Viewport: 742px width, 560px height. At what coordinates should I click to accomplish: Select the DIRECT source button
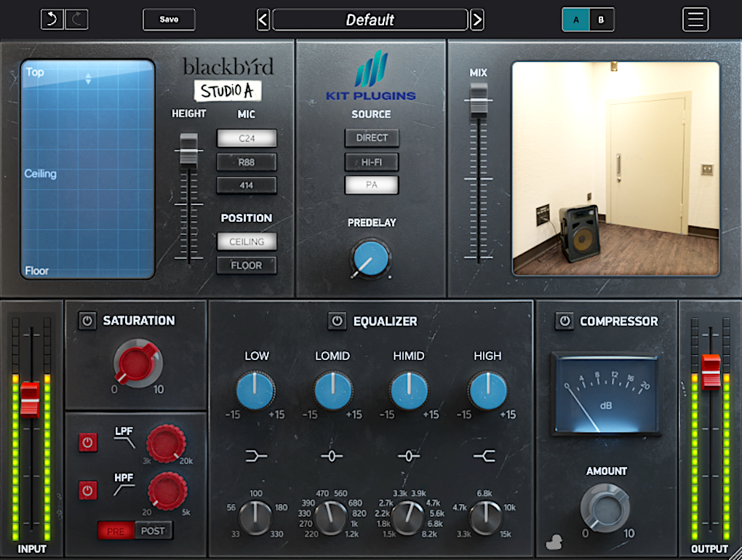tap(372, 137)
